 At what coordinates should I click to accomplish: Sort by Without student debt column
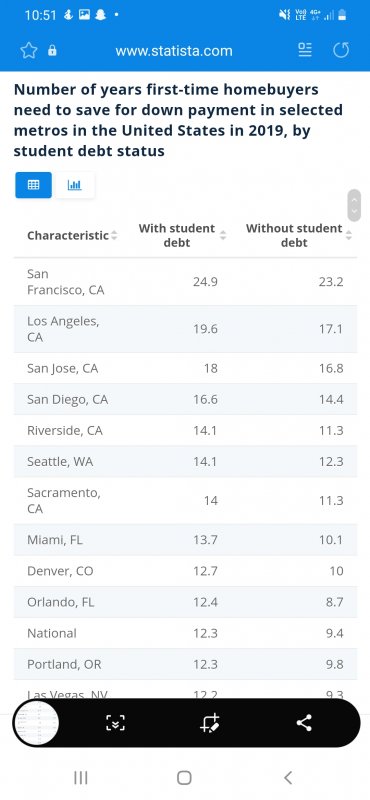pyautogui.click(x=349, y=235)
